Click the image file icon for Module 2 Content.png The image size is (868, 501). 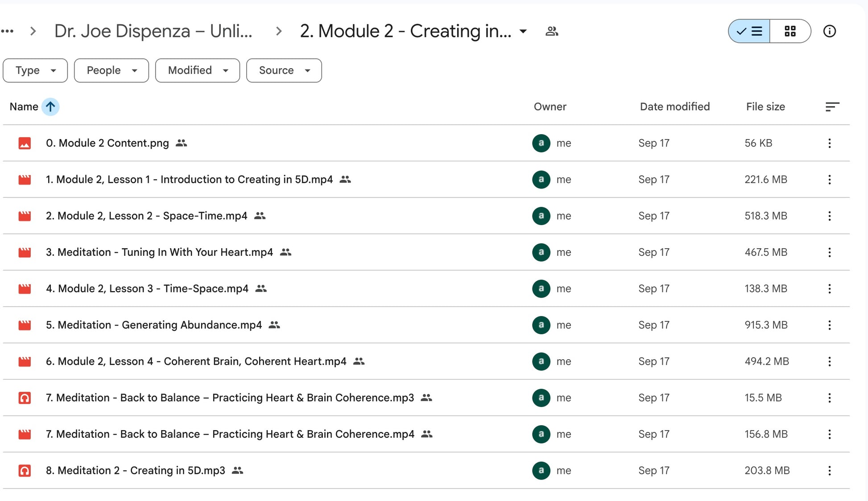tap(25, 143)
